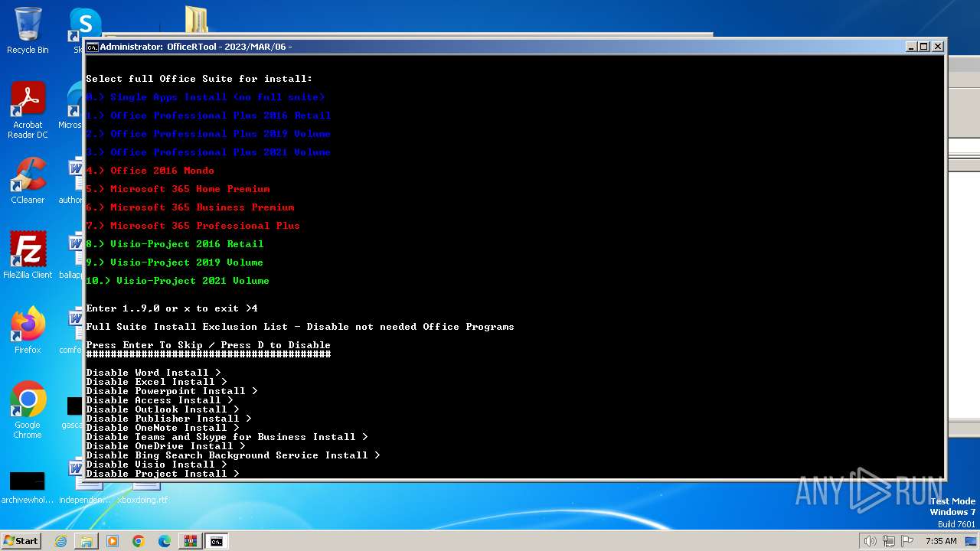Click 'Visio-Project 2016 Retail' line

175,244
